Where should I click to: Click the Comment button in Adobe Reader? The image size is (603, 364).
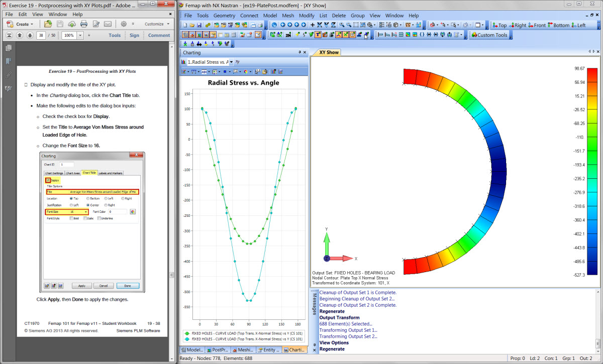(x=159, y=35)
